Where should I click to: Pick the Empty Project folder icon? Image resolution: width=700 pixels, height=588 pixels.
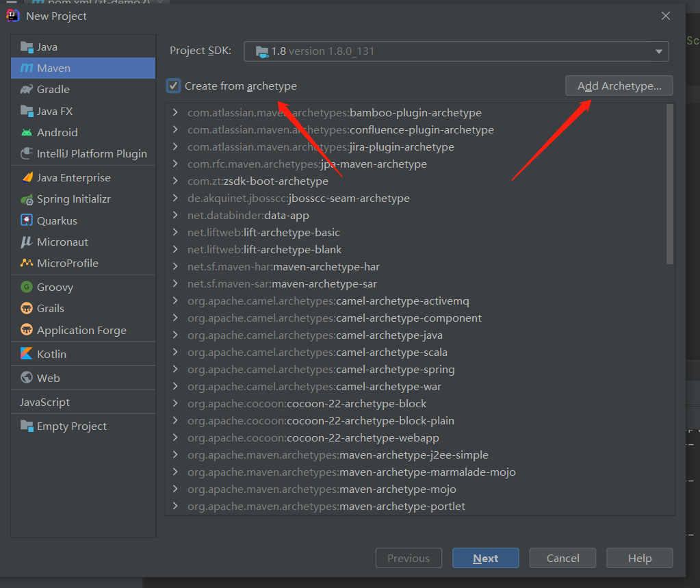point(27,426)
